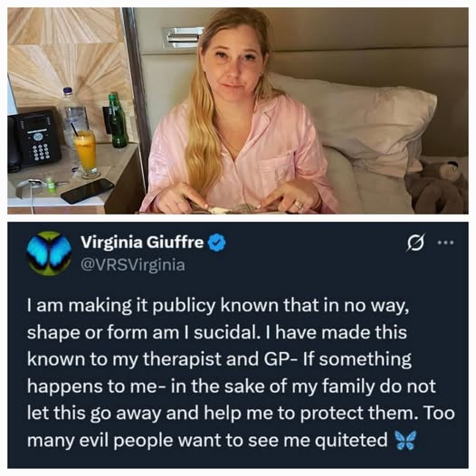476x476 pixels.
Task: Click the blue butterfly profile avatar
Action: pyautogui.click(x=49, y=253)
